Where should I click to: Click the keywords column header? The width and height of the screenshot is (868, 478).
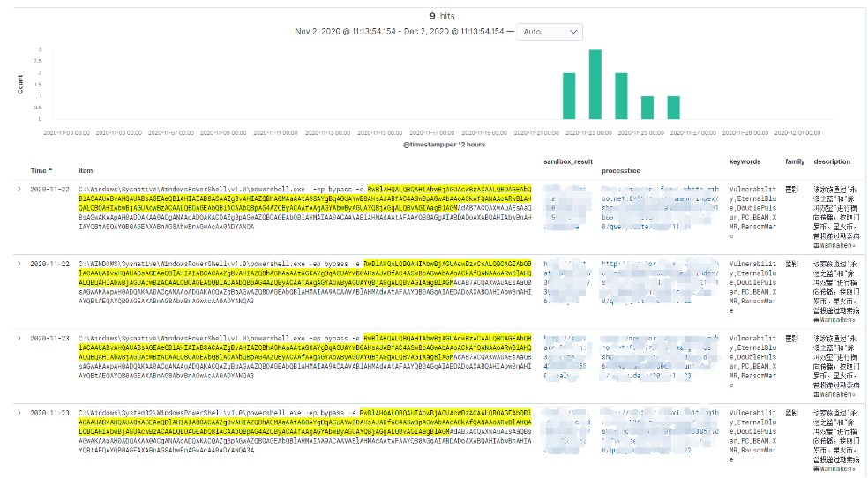tap(745, 161)
